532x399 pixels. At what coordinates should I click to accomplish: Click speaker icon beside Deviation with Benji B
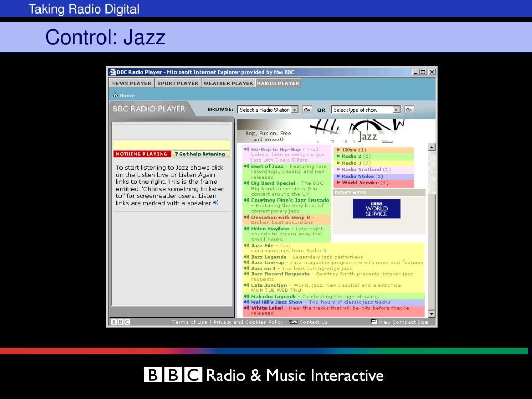pos(246,217)
